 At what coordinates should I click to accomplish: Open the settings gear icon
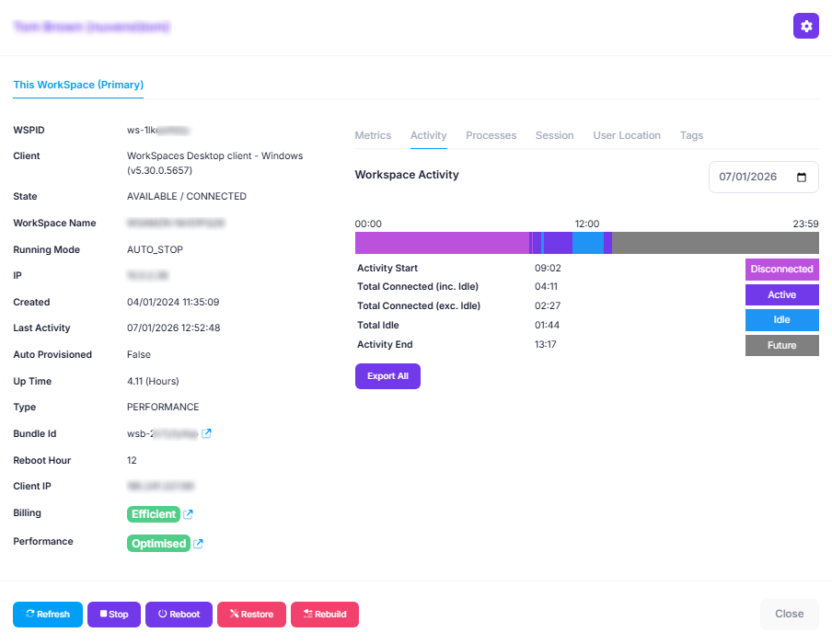806,27
